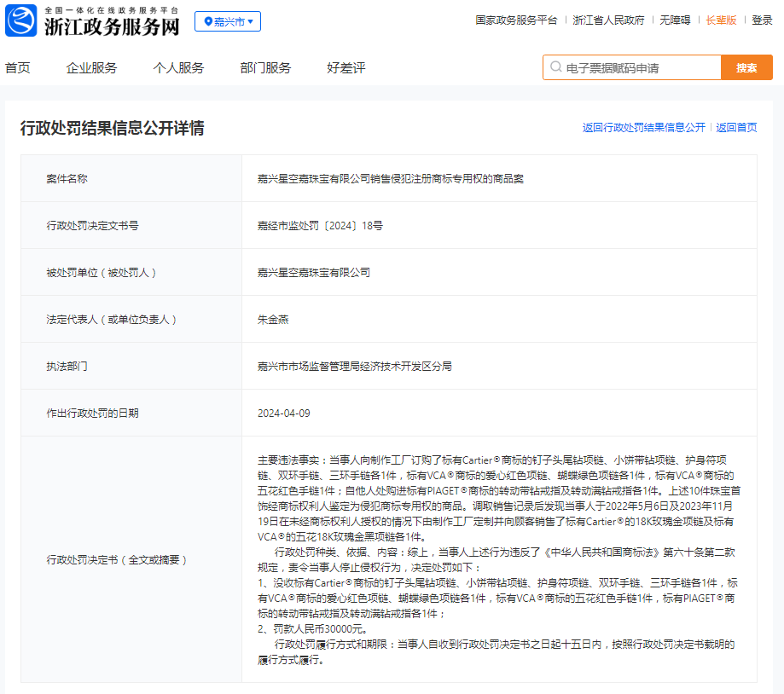Click the line starting 主要违法事实
Image resolution: width=784 pixels, height=694 pixels.
492,460
